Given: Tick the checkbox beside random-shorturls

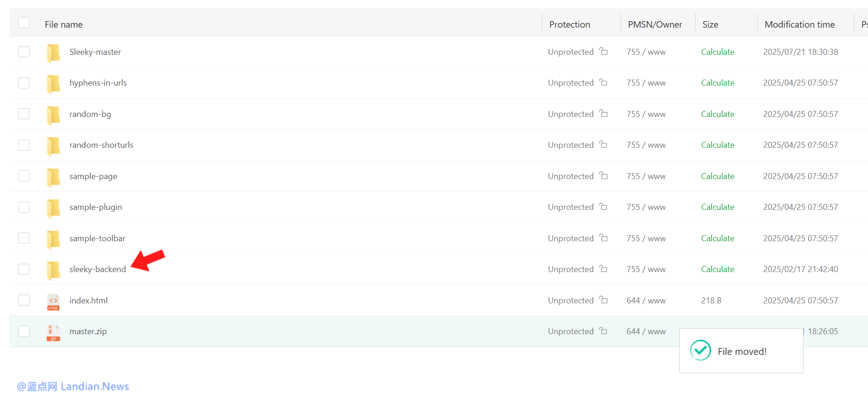Looking at the screenshot, I should (24, 145).
